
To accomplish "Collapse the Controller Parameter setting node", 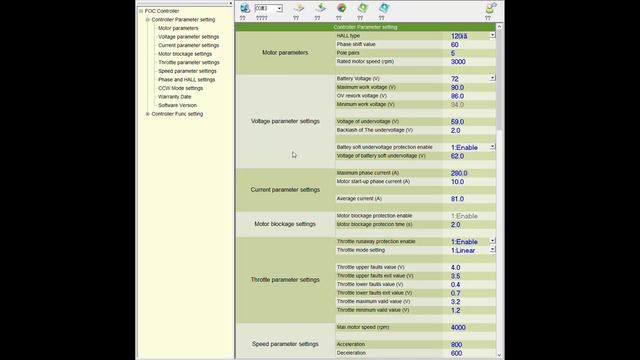I will click(147, 20).
